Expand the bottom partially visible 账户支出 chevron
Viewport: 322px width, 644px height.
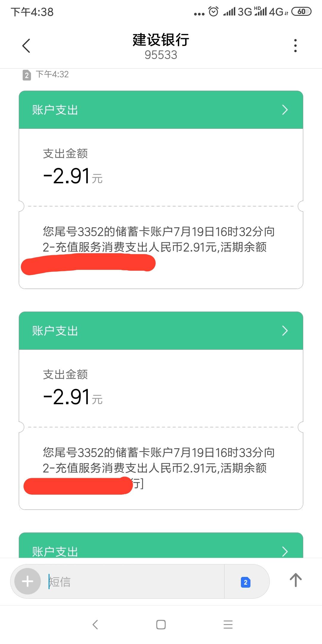click(x=285, y=551)
